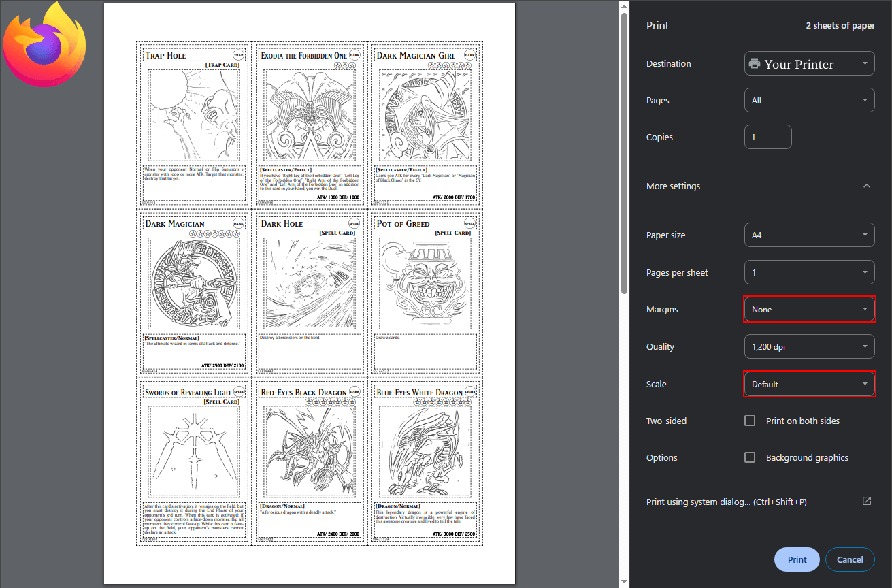The image size is (892, 588).
Task: Open the Quality dropdown showing 1,200 dpi
Action: coord(809,346)
